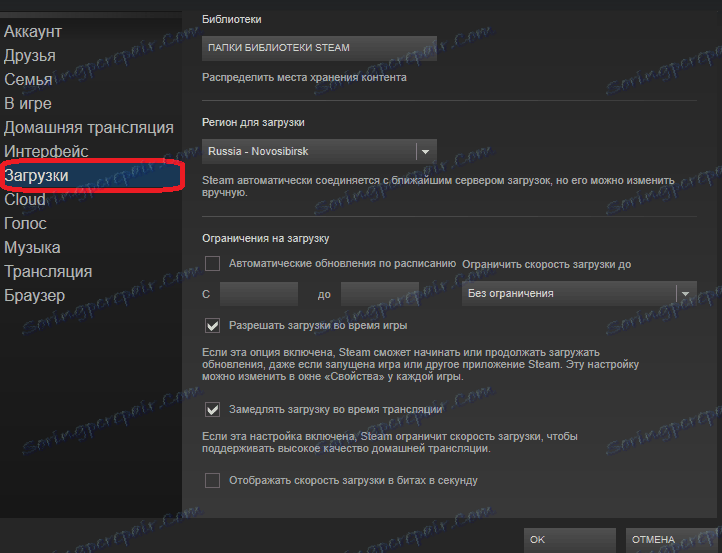The height and width of the screenshot is (553, 722).
Task: Click the schedule end time field after до
Action: (379, 294)
